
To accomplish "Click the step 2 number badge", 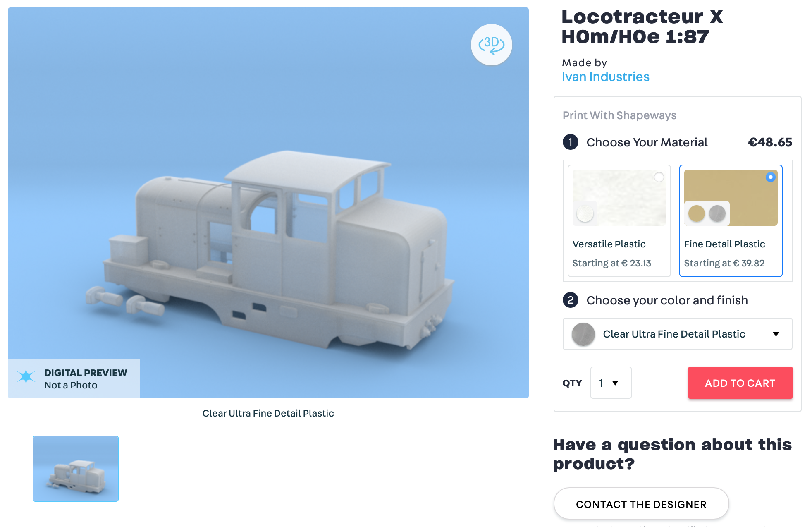I will click(x=571, y=300).
